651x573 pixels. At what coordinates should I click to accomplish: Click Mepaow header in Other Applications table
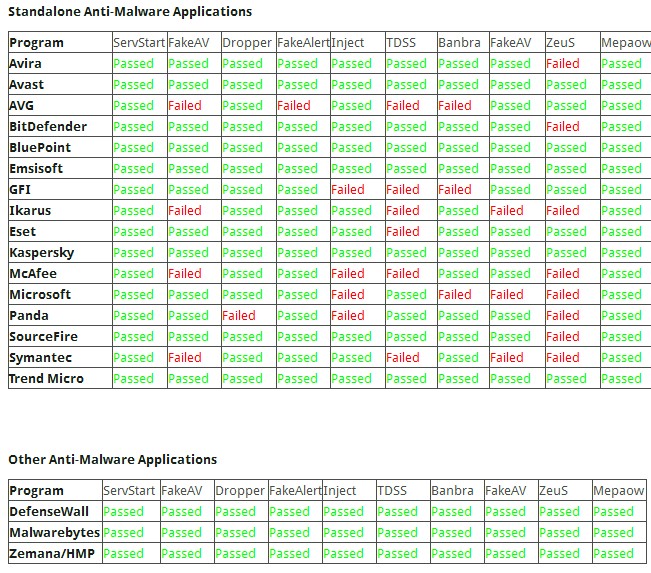[x=619, y=490]
